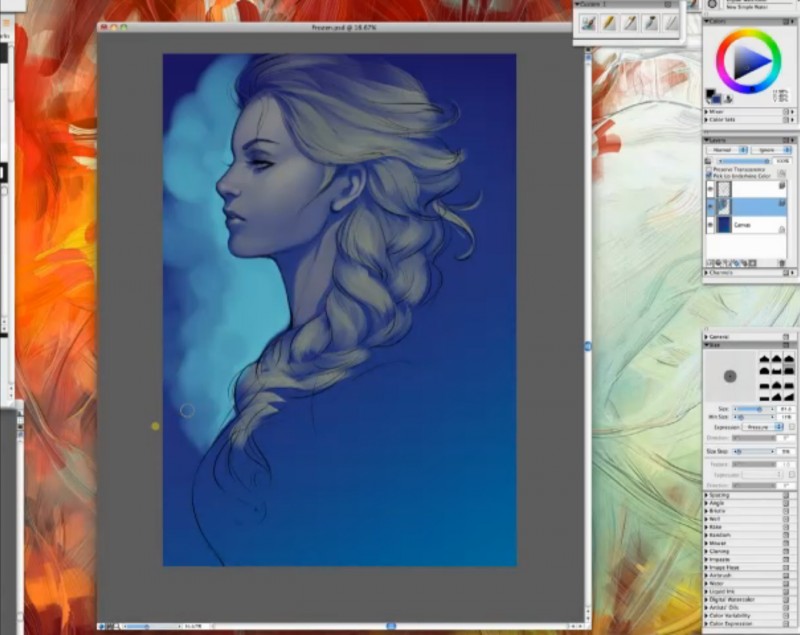Screen dimensions: 800x635
Task: Click the clone color stamp icon
Action: [728, 98]
